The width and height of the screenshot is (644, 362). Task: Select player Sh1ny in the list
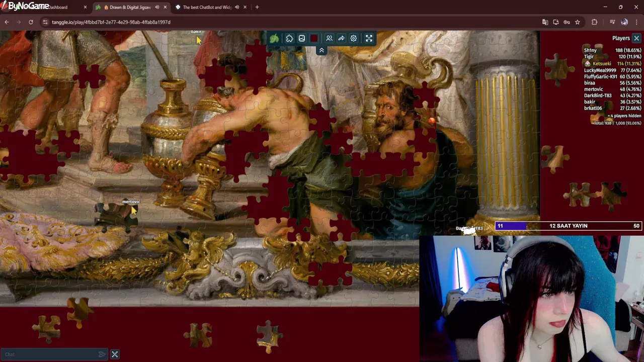(612, 50)
